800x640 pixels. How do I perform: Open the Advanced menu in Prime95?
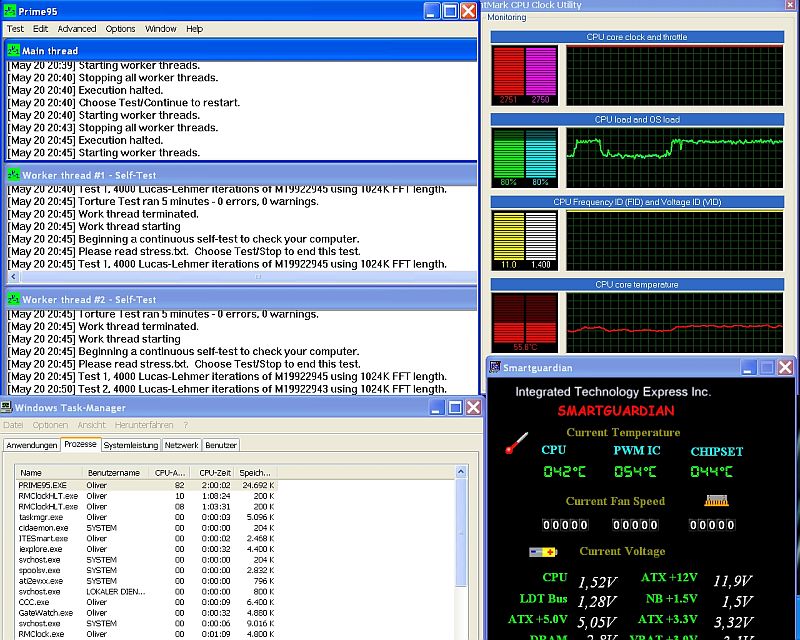tap(77, 29)
